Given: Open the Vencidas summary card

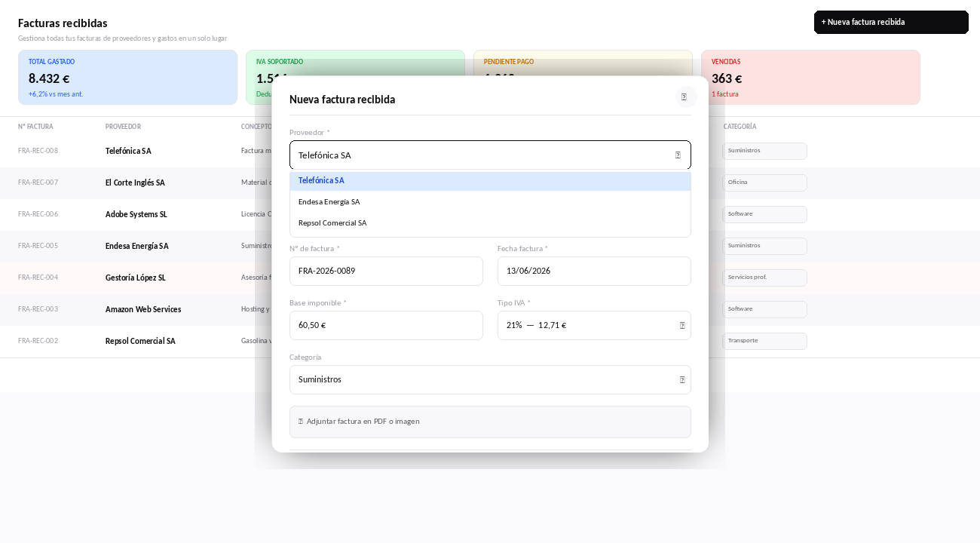Looking at the screenshot, I should (810, 78).
